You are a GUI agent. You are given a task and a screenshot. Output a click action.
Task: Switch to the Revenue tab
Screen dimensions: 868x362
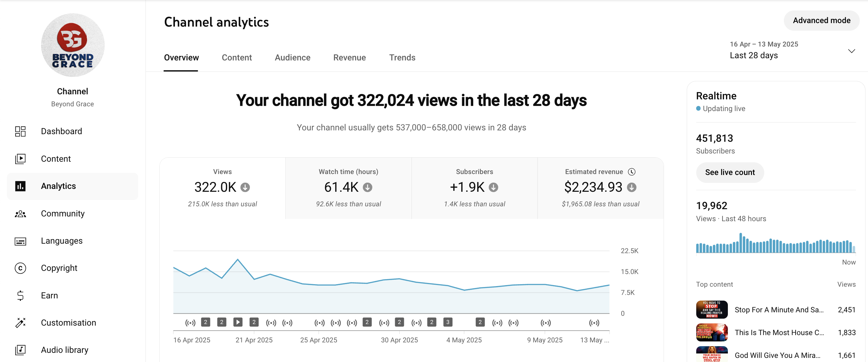point(350,58)
